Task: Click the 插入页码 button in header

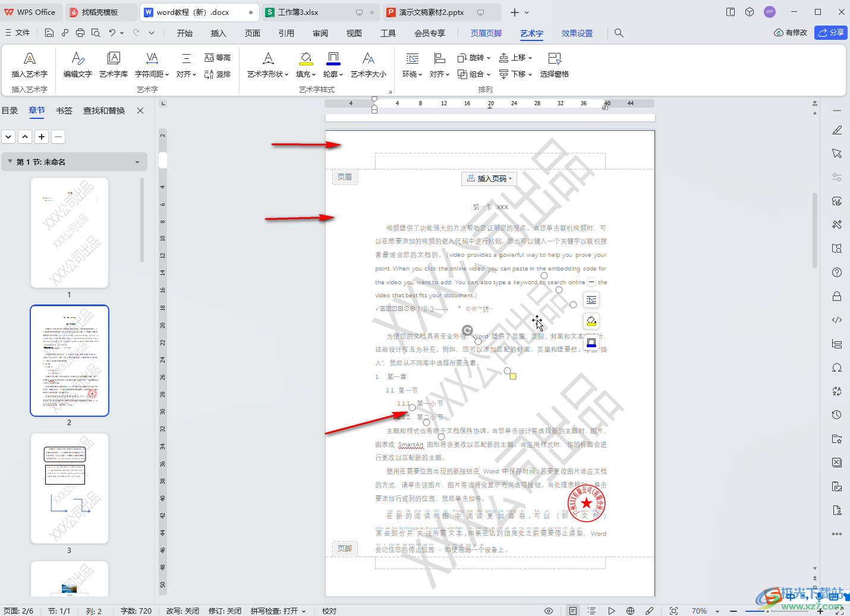Action: [489, 178]
